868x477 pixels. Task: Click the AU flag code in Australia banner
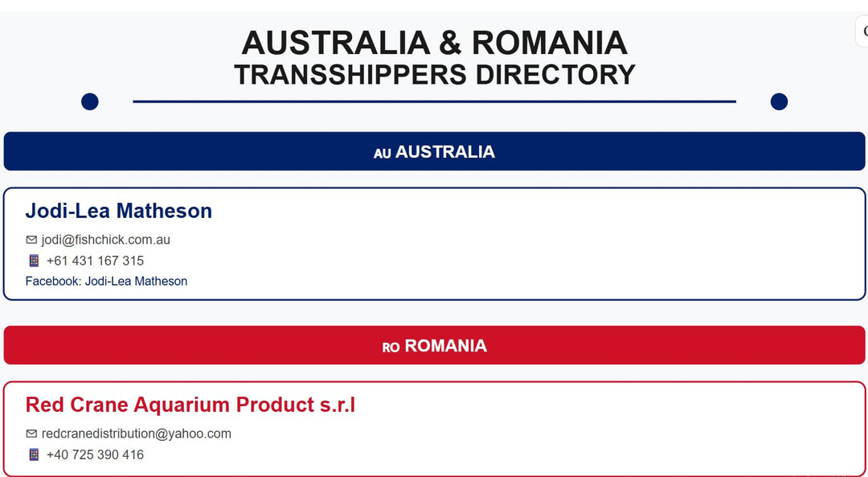click(x=383, y=154)
